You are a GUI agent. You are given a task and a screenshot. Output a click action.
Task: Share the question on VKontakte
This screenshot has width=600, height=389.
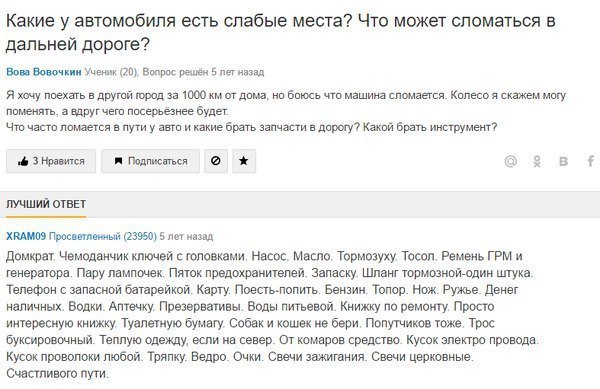(x=563, y=161)
